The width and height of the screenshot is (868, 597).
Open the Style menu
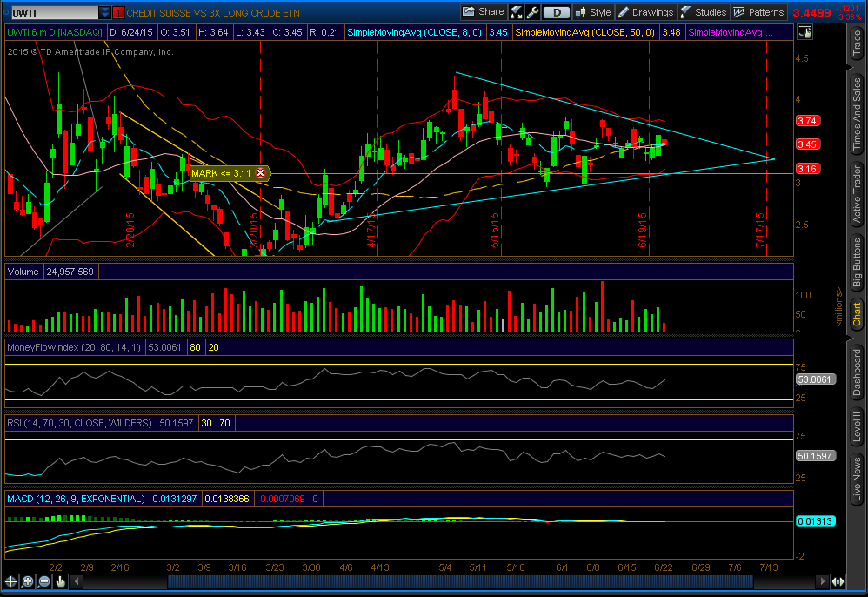click(x=593, y=12)
